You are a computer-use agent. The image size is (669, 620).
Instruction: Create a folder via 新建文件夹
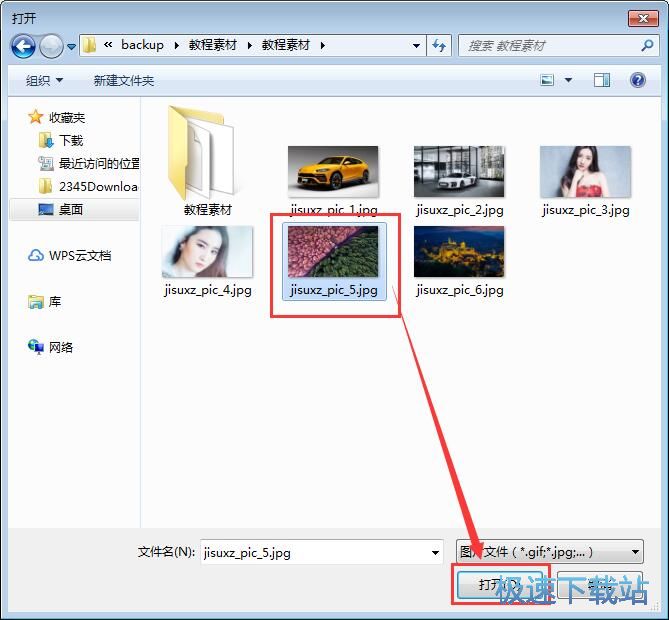(124, 80)
